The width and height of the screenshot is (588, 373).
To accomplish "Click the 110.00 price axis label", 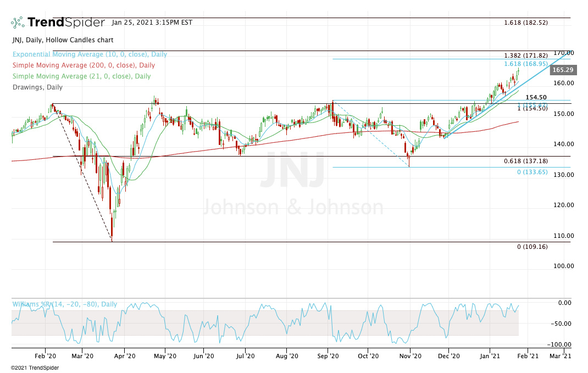I will tap(564, 236).
